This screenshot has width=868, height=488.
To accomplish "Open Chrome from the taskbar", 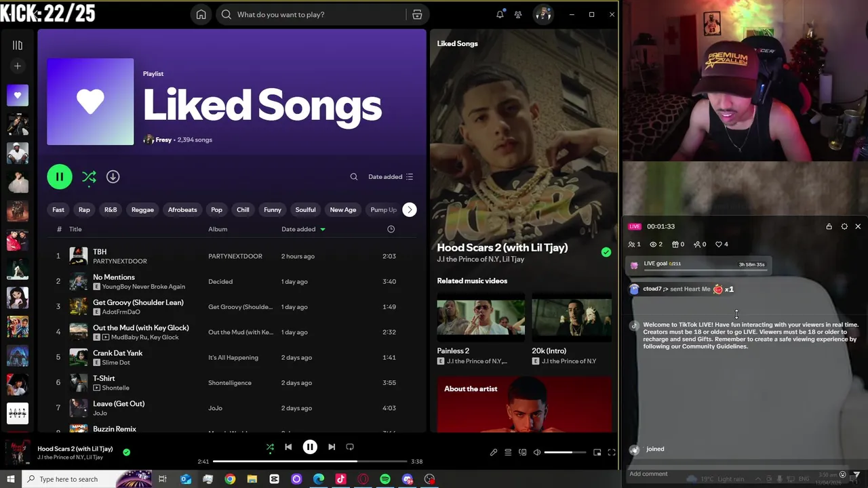I will click(x=230, y=479).
